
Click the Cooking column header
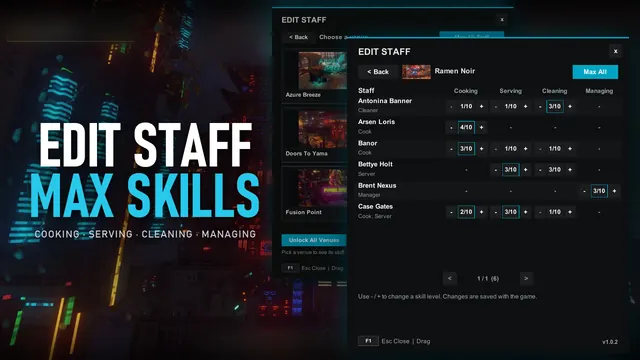click(466, 91)
